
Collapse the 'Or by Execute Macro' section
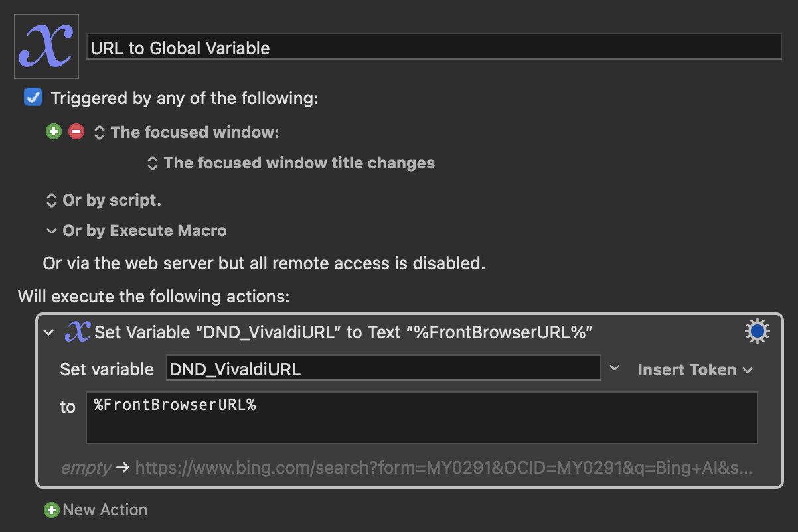pyautogui.click(x=51, y=232)
